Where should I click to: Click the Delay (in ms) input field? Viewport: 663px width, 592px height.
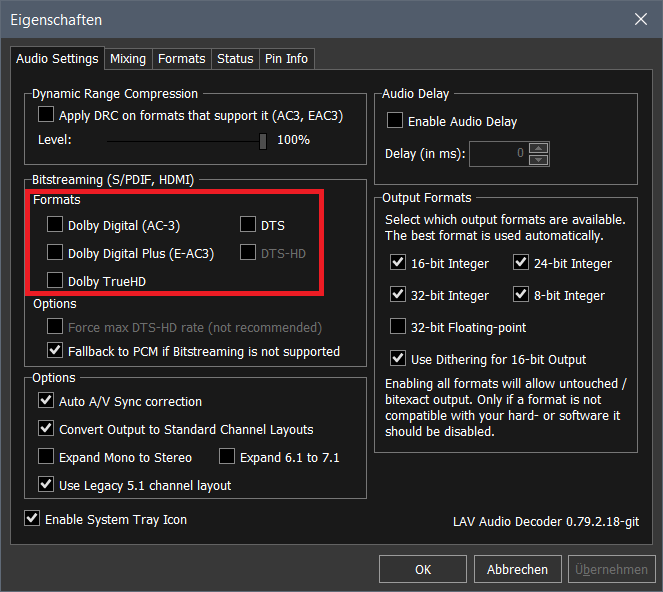pyautogui.click(x=498, y=154)
